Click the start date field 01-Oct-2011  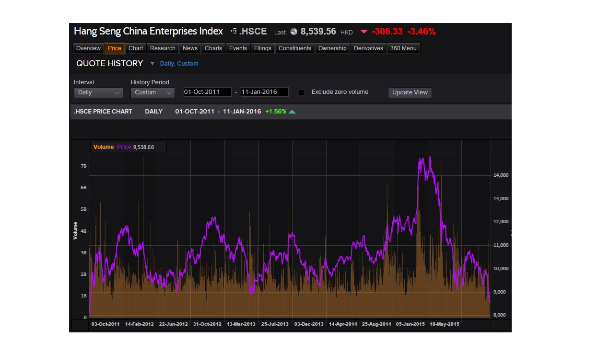[x=207, y=92]
